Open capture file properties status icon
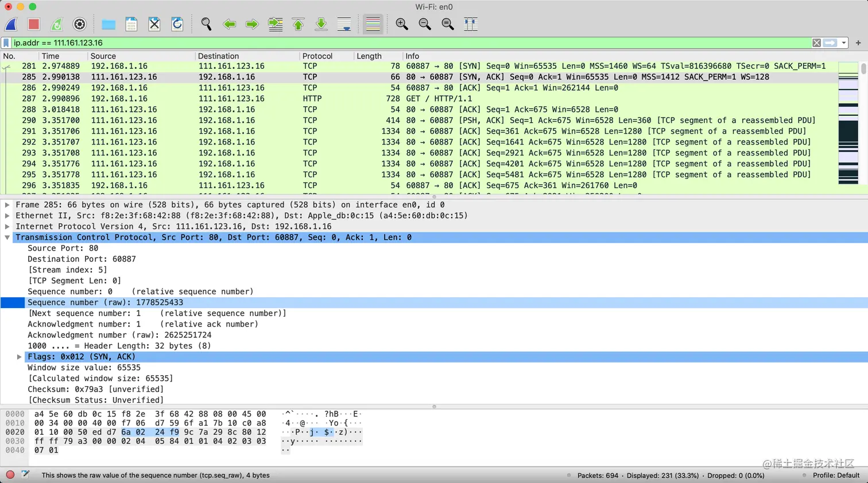Image resolution: width=868 pixels, height=483 pixels. pyautogui.click(x=25, y=474)
